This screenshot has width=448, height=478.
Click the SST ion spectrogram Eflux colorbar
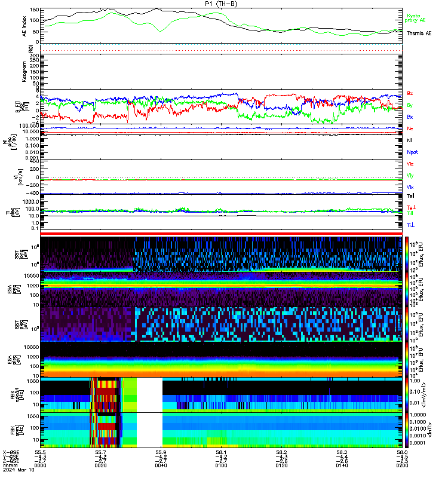[x=407, y=255]
